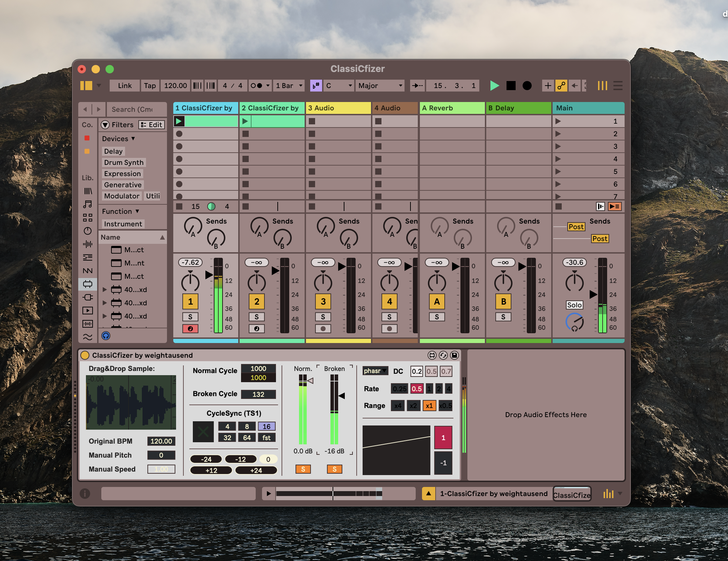
Task: Open the Major scale dropdown
Action: (x=380, y=86)
